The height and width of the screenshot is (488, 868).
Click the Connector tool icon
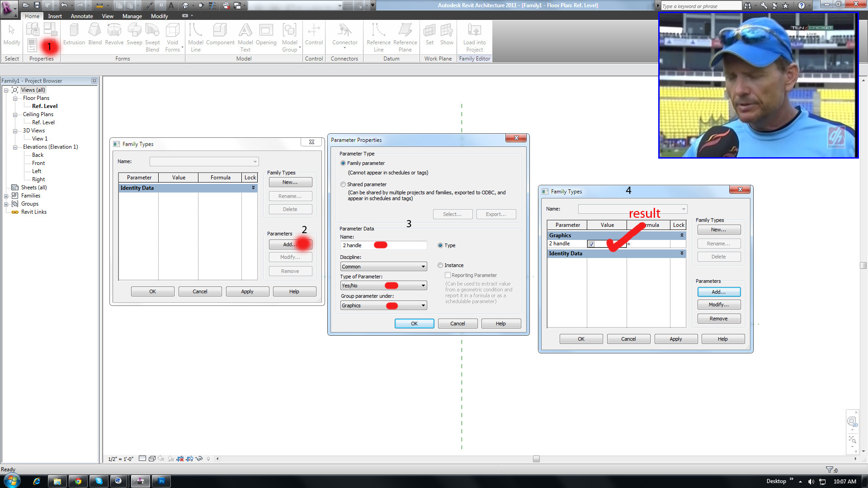click(344, 35)
